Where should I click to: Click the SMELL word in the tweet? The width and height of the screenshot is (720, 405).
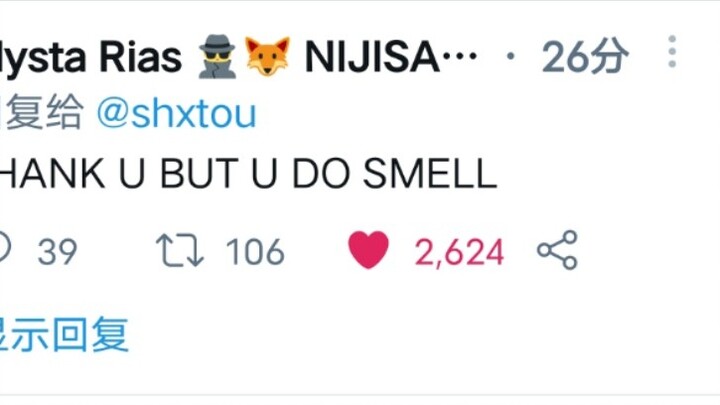tap(430, 174)
